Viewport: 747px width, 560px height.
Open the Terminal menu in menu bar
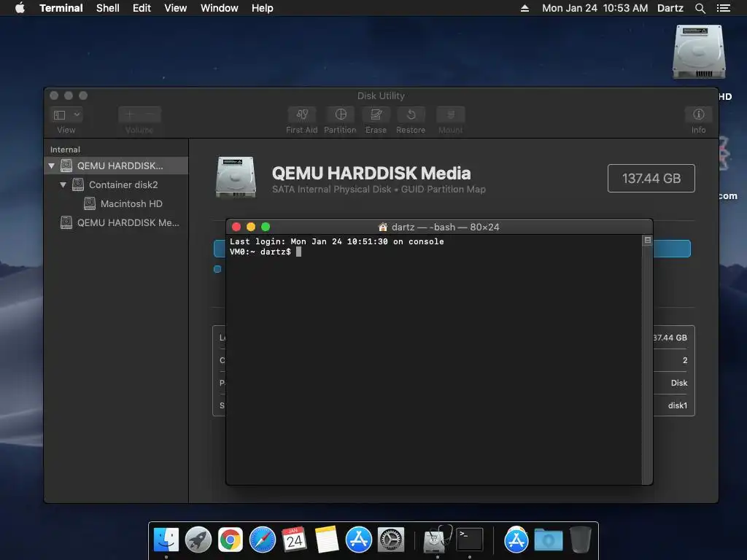pyautogui.click(x=61, y=8)
